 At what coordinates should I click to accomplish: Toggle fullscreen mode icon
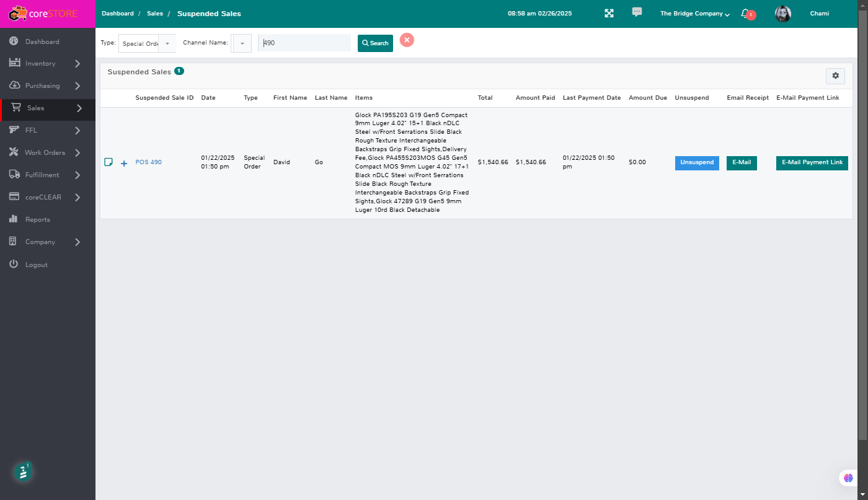(x=609, y=13)
